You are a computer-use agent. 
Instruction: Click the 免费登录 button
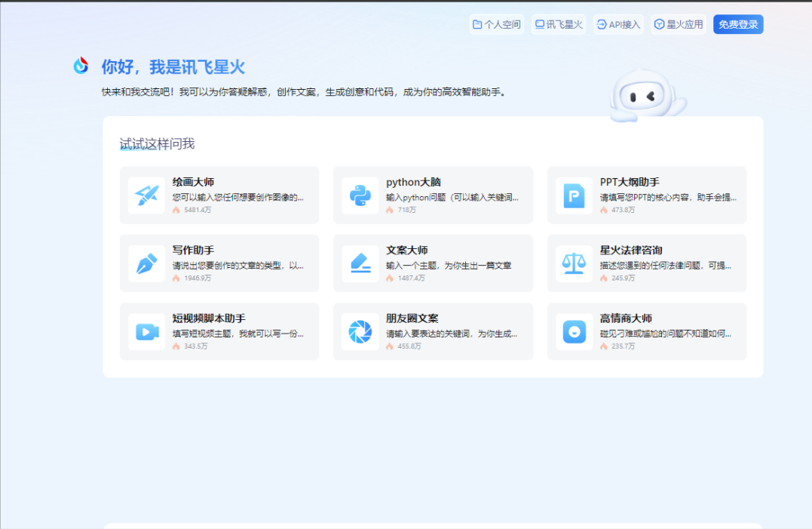point(738,24)
